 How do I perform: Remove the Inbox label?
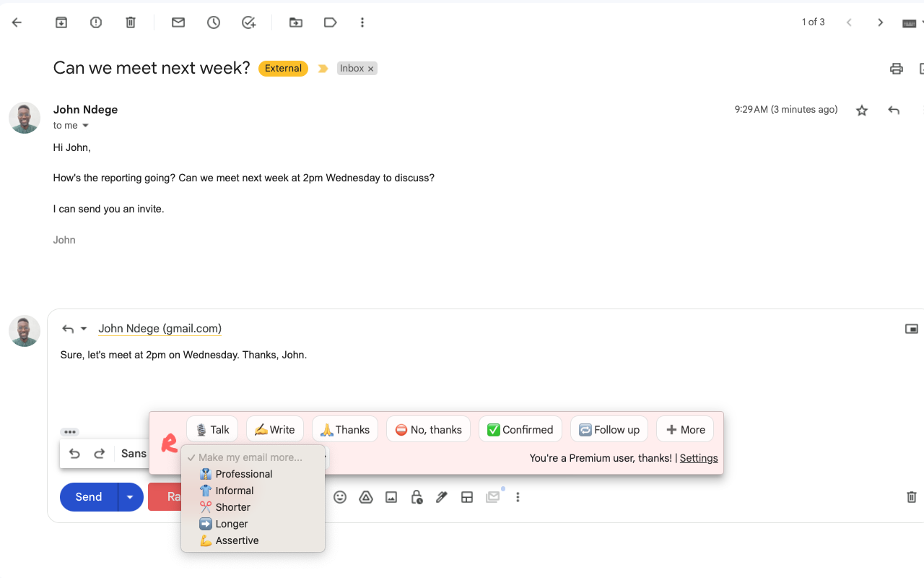pos(371,69)
